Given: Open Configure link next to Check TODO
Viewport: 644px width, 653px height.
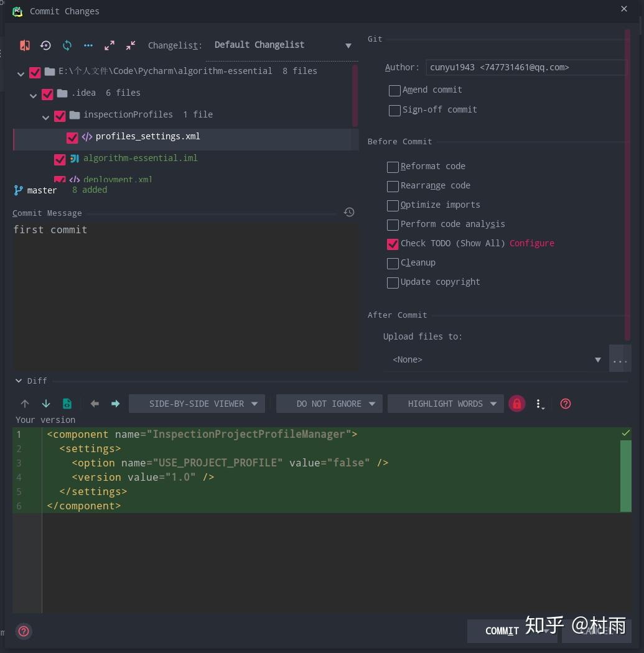Looking at the screenshot, I should [531, 243].
